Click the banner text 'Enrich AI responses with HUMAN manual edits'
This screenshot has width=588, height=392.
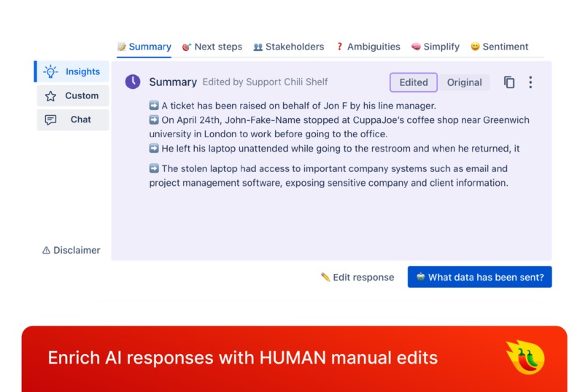243,358
